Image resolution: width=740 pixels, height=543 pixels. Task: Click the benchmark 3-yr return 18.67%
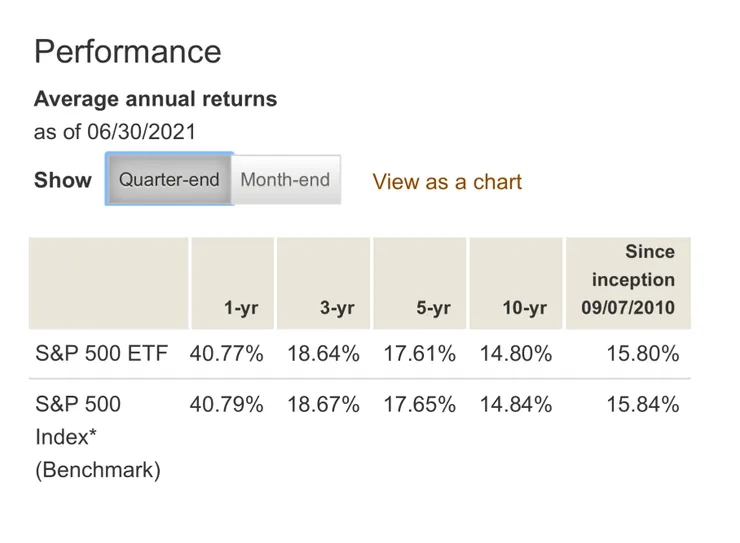(x=323, y=405)
